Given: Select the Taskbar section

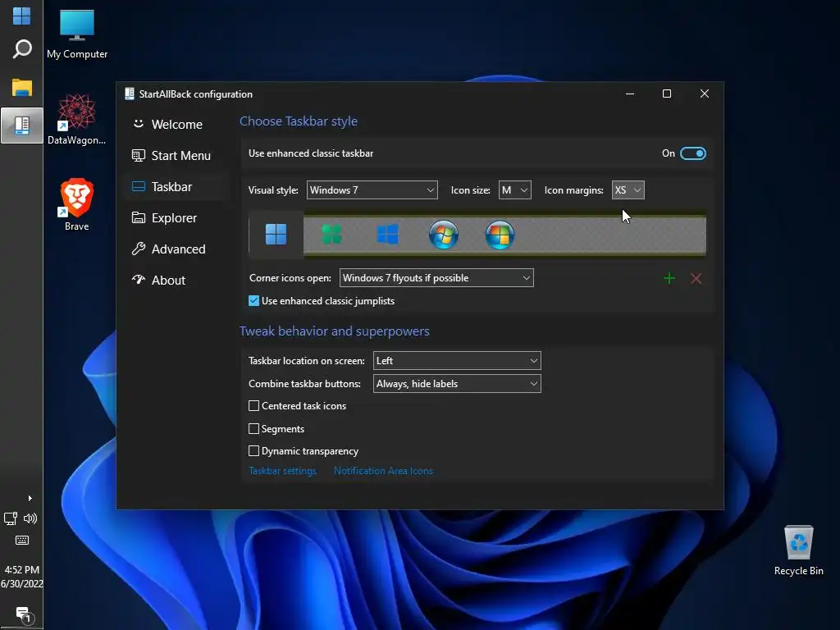Looking at the screenshot, I should click(176, 186).
